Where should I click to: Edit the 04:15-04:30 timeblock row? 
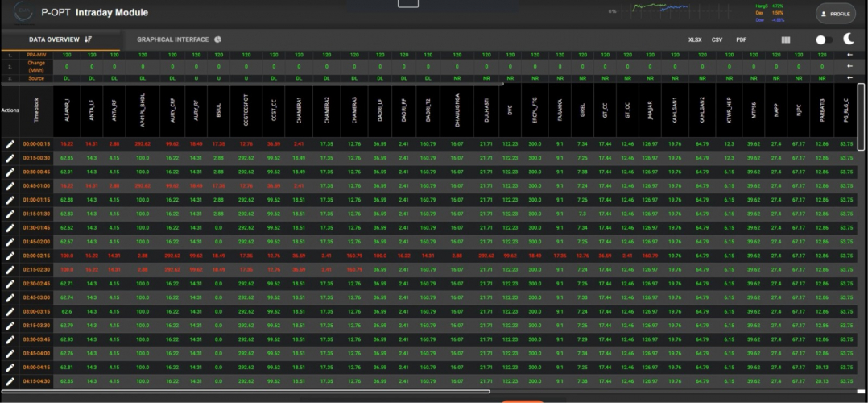10,381
